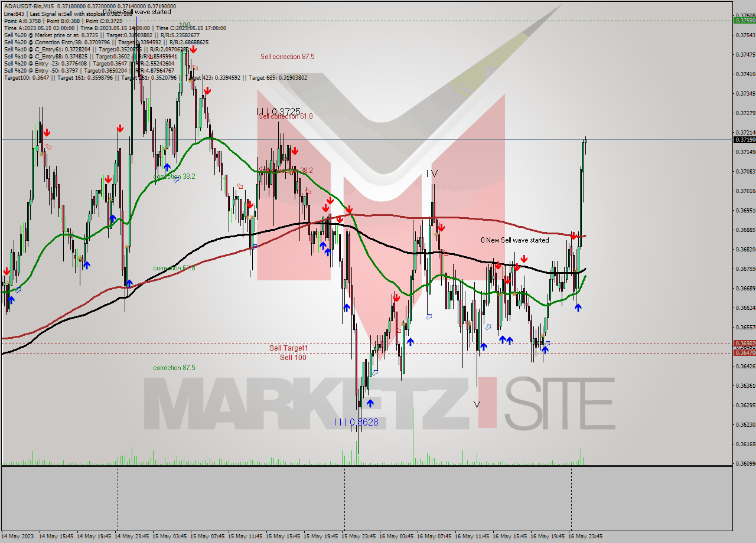Click '16 May 15:45' on time axis

(510, 537)
